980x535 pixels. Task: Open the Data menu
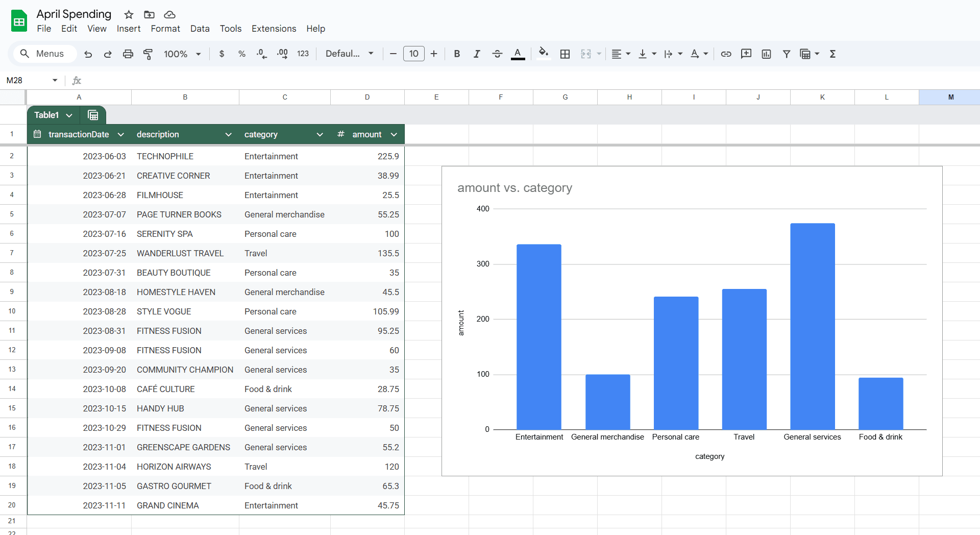(200, 29)
